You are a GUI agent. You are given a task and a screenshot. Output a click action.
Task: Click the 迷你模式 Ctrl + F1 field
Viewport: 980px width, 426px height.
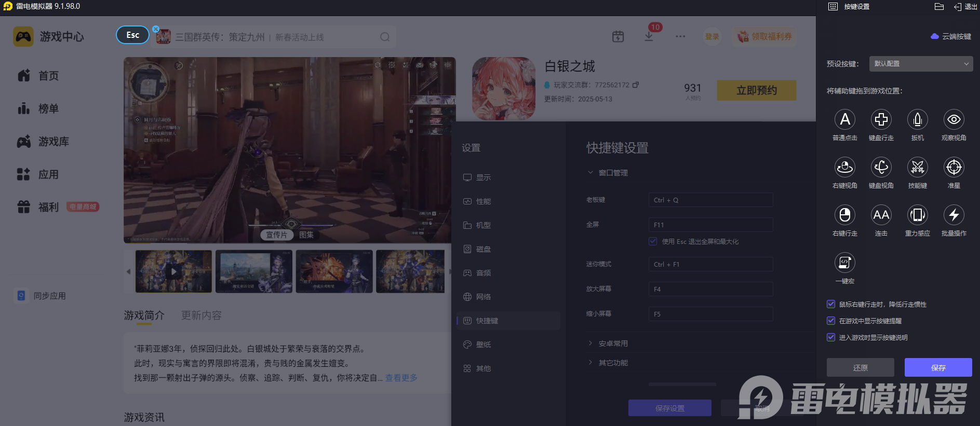click(711, 264)
